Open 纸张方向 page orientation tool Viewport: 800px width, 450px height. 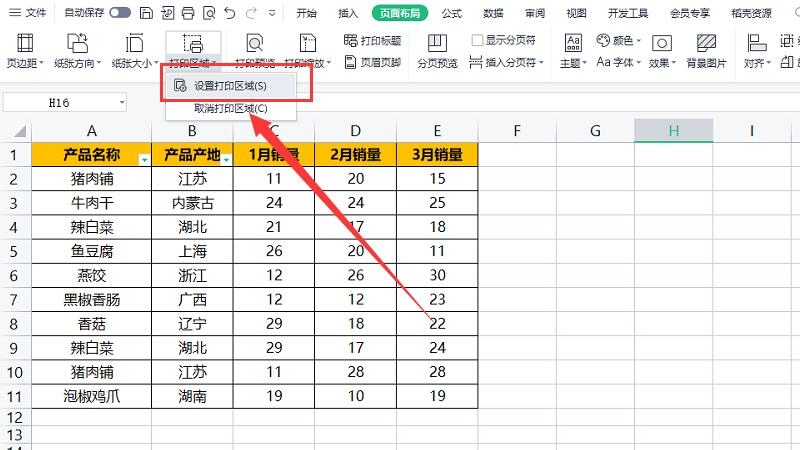78,43
